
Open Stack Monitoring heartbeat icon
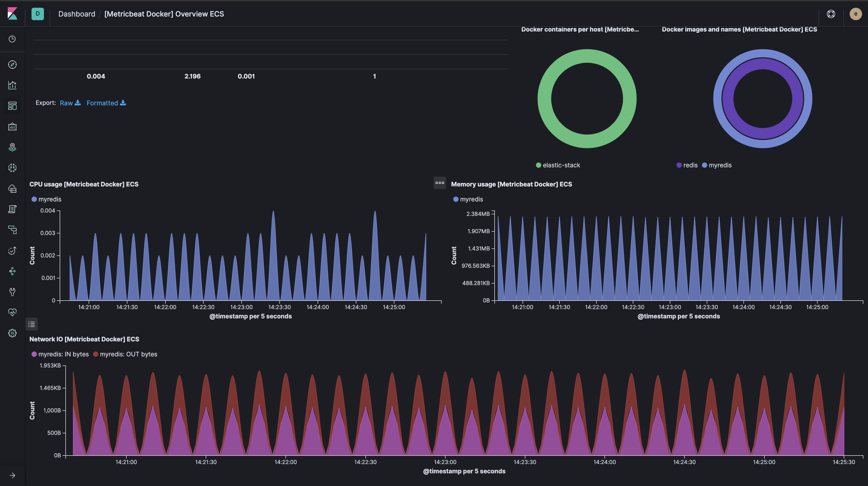pyautogui.click(x=12, y=312)
